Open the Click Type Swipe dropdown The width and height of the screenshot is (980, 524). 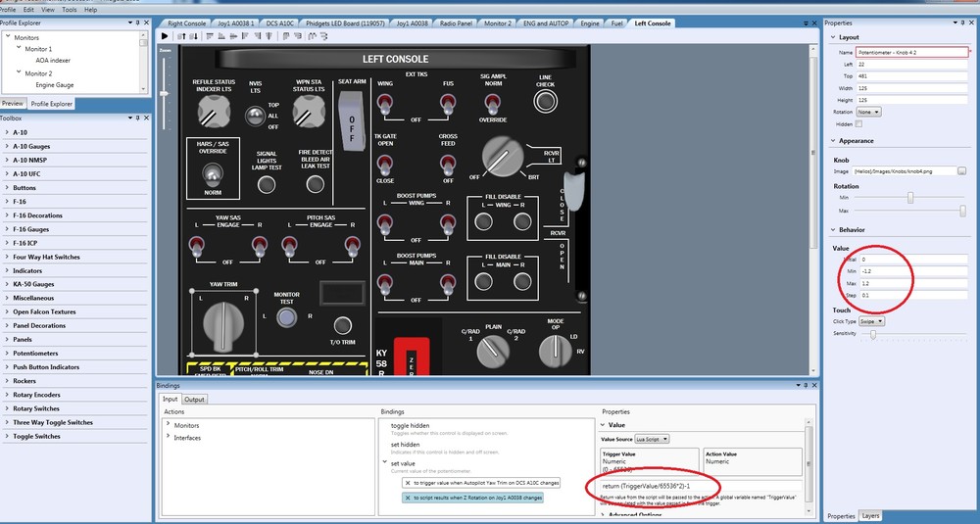coord(872,321)
